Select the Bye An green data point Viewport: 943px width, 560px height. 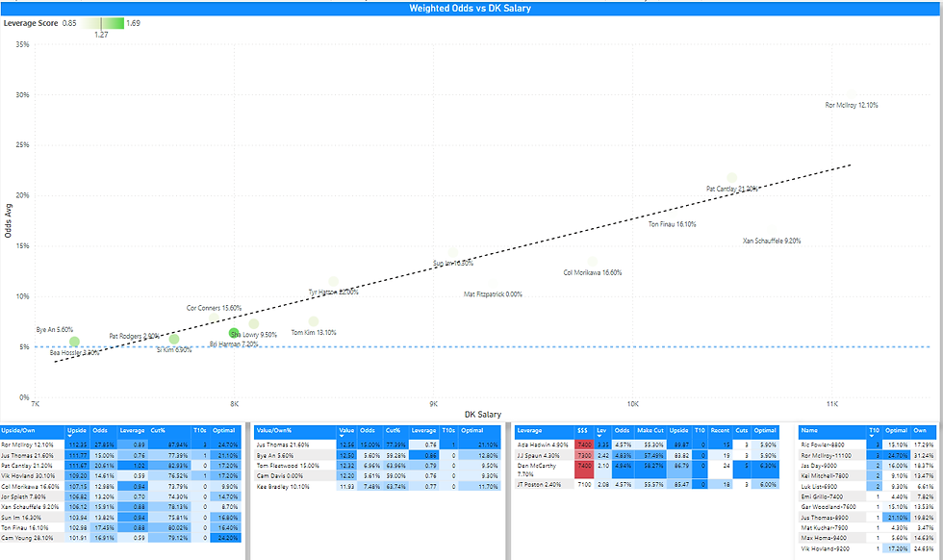(75, 342)
